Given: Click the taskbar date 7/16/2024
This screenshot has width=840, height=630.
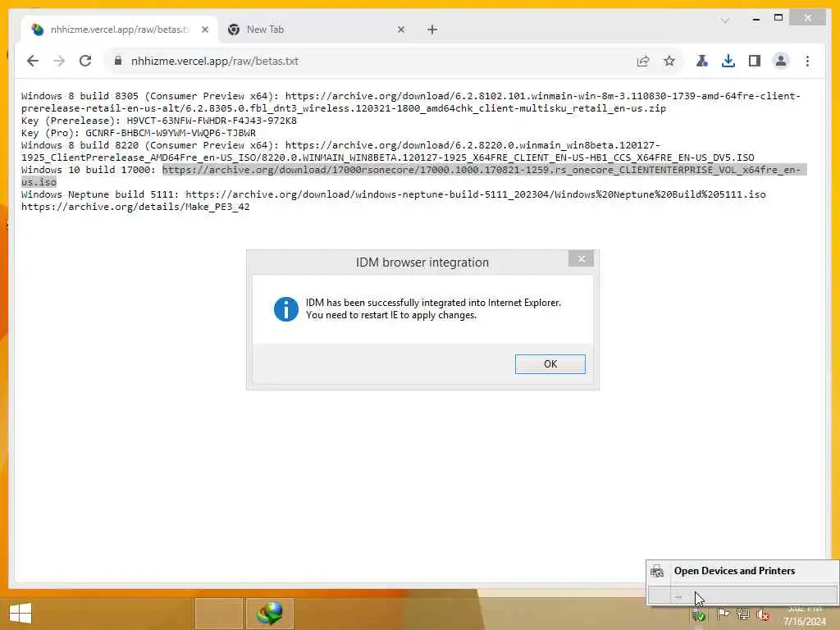Looking at the screenshot, I should pos(804,622).
